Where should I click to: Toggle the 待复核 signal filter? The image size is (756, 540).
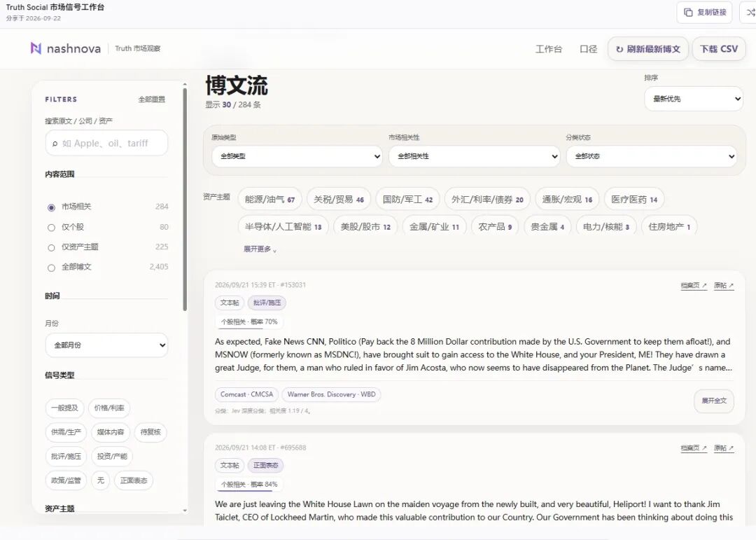click(x=150, y=432)
